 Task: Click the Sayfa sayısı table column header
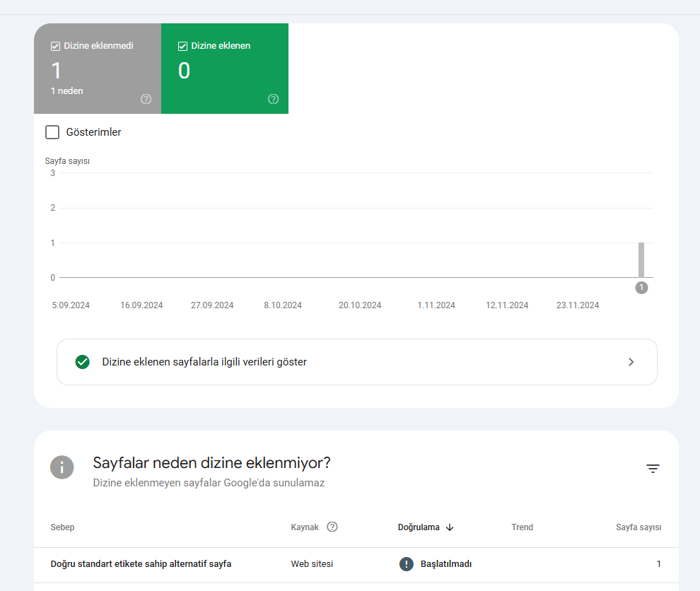point(638,527)
